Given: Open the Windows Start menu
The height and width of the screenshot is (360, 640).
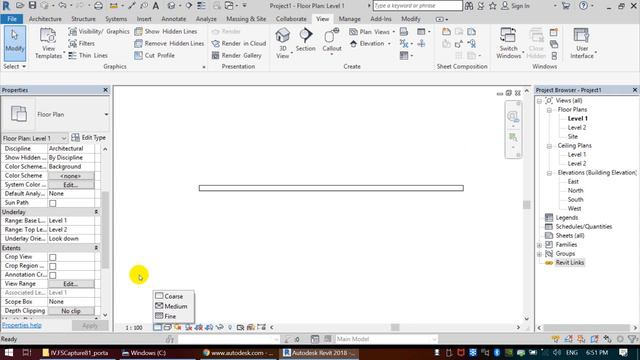Looking at the screenshot, I should [x=8, y=353].
